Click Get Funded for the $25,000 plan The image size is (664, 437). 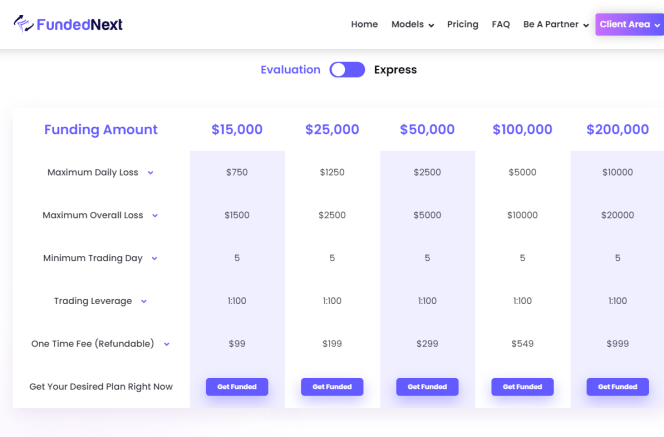point(332,387)
